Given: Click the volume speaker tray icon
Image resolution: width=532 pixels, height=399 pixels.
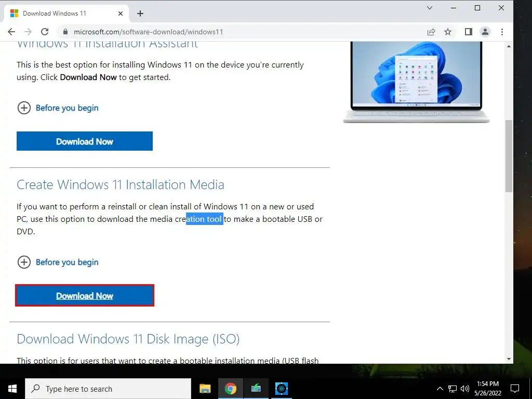Looking at the screenshot, I should click(465, 389).
